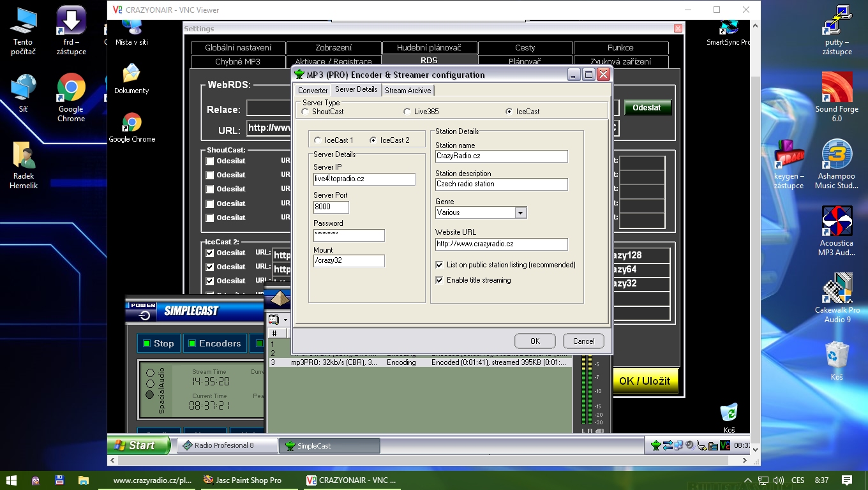This screenshot has height=490, width=868.
Task: Open the Genre dropdown list
Action: pos(520,212)
